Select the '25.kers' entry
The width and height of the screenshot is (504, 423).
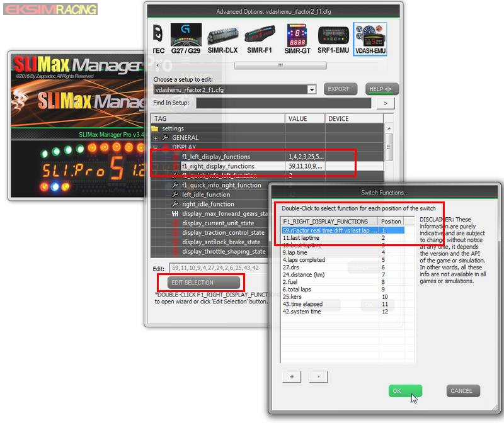[x=343, y=296]
